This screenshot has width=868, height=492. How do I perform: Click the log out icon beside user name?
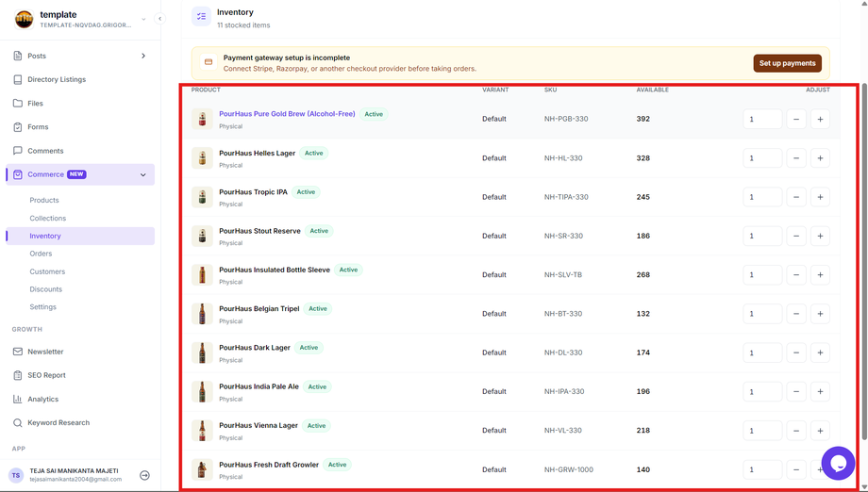click(145, 475)
